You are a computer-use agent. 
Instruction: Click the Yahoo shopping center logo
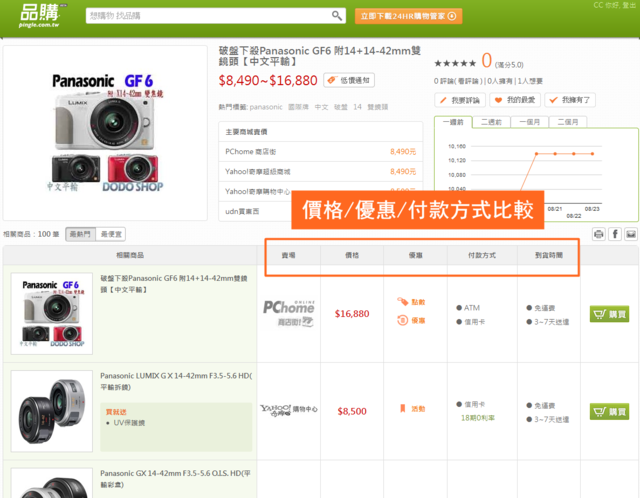coord(289,409)
